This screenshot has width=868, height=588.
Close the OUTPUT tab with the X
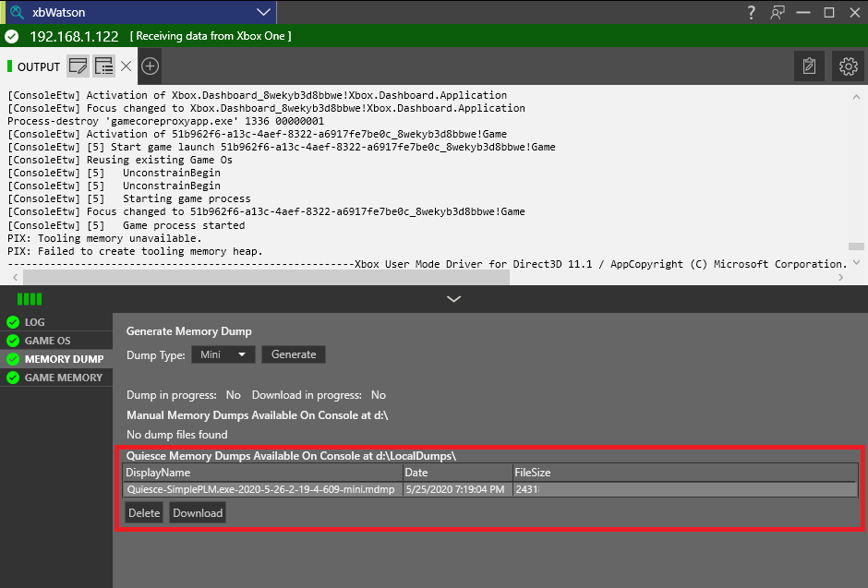click(x=127, y=66)
